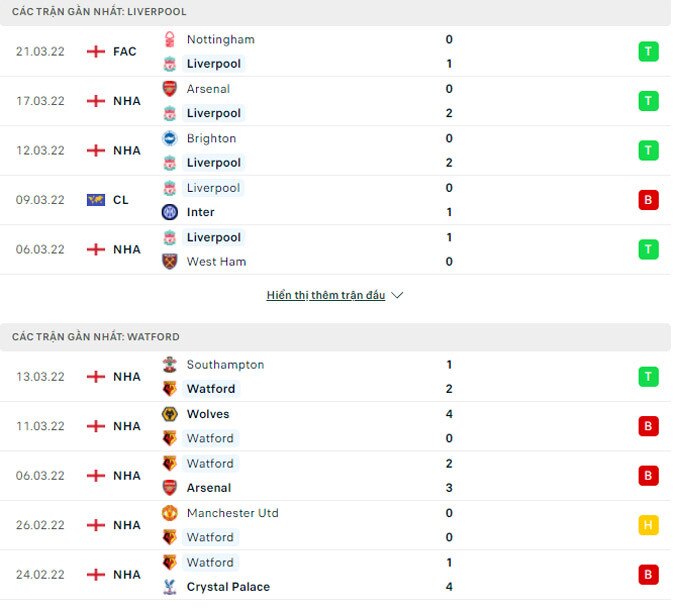Click the Inter Milan club crest

click(x=170, y=212)
